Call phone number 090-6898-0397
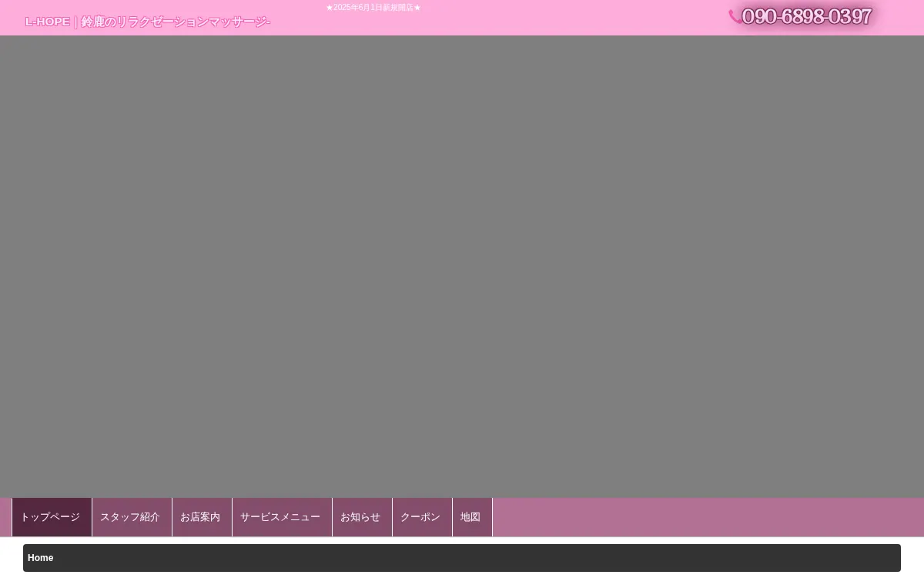Image resolution: width=924 pixels, height=578 pixels. point(806,16)
